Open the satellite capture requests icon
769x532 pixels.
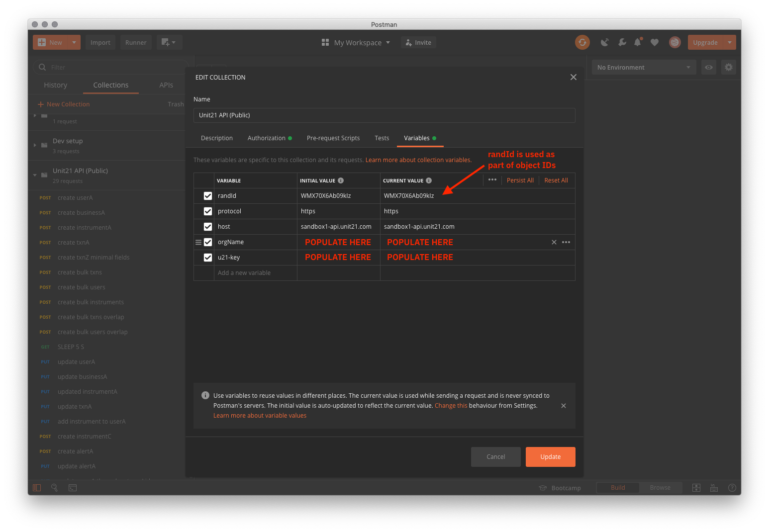(x=604, y=42)
